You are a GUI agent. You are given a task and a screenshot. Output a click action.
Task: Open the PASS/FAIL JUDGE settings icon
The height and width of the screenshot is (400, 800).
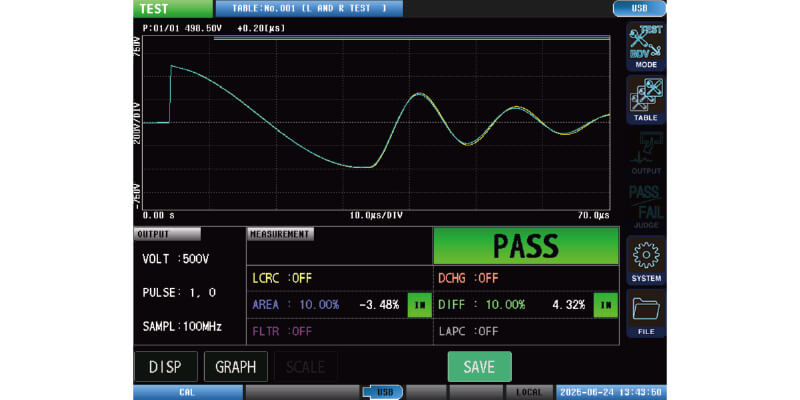coord(646,207)
